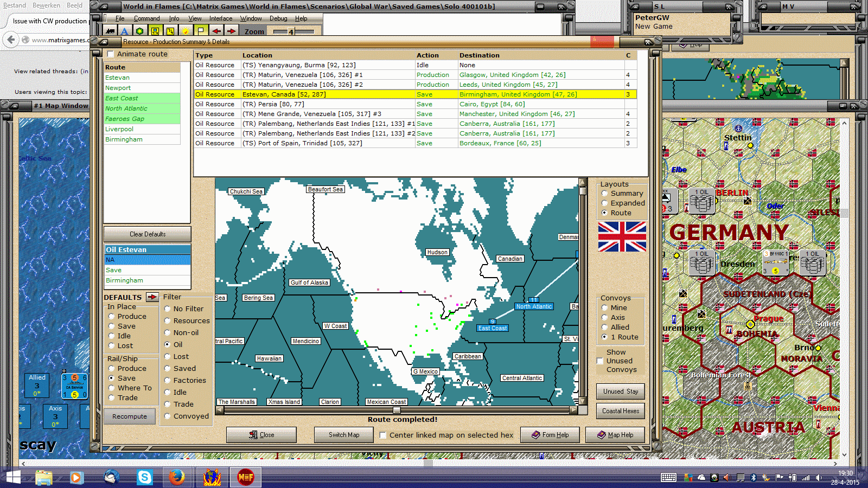This screenshot has width=868, height=488.
Task: Click the blue letter A toolbar icon
Action: [x=125, y=31]
